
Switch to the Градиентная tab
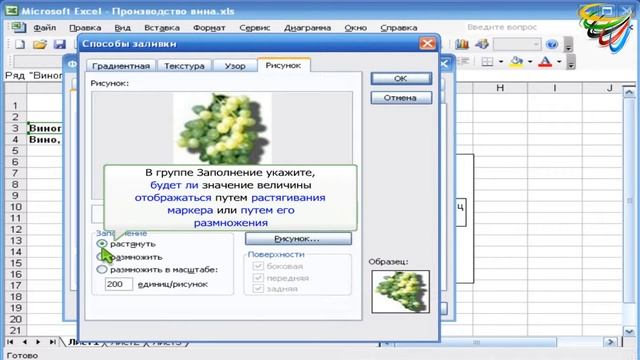121,66
